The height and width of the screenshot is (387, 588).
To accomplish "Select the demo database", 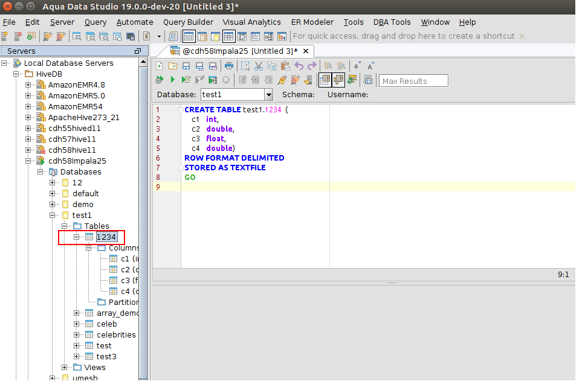I will pyautogui.click(x=83, y=205).
